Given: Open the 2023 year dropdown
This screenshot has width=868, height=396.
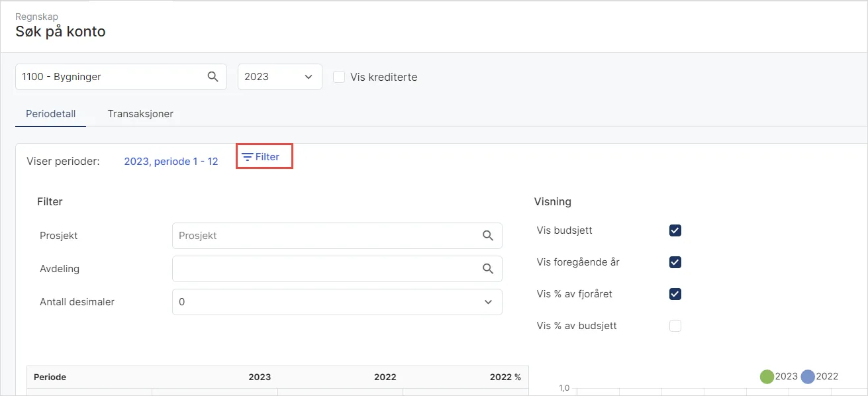Looking at the screenshot, I should 279,77.
